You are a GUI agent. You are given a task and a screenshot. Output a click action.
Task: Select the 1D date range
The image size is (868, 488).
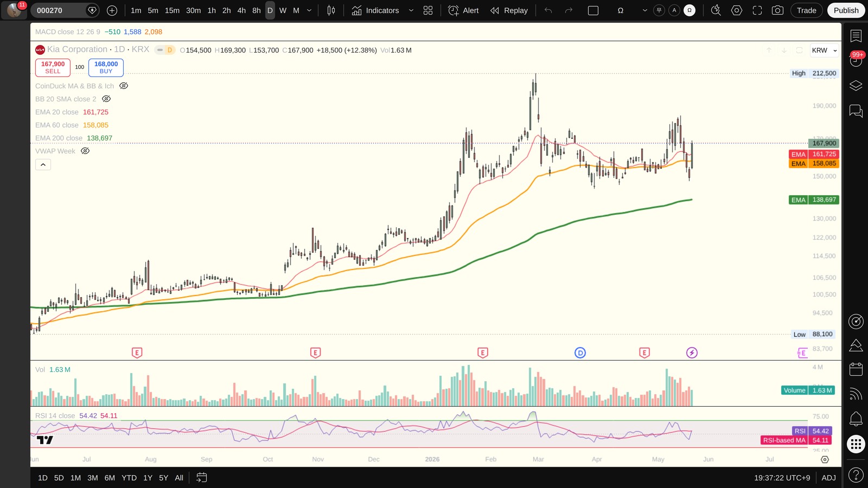click(43, 478)
